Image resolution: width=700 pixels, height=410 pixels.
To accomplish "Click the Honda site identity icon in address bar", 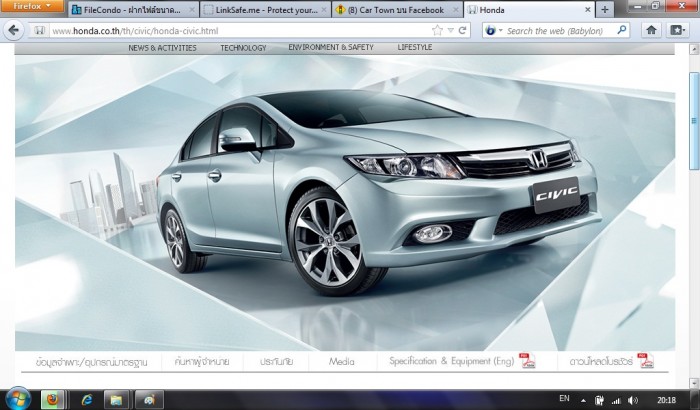I will (x=40, y=30).
